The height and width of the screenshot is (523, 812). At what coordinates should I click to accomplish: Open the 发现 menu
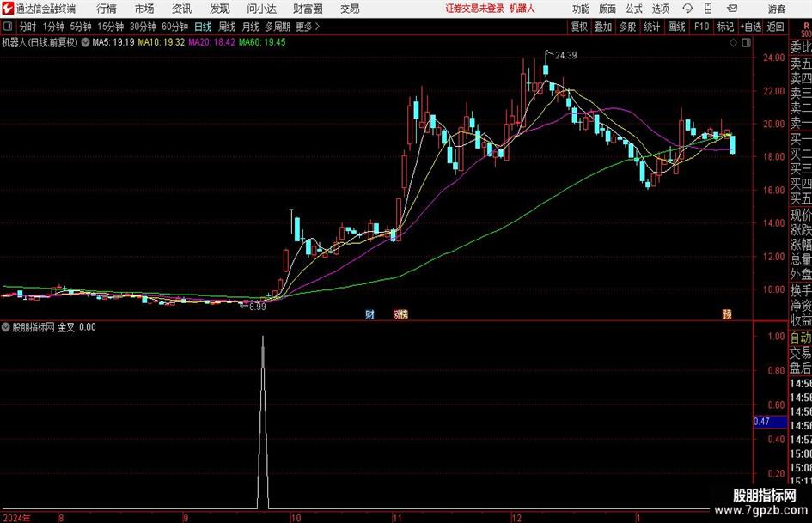tap(220, 9)
